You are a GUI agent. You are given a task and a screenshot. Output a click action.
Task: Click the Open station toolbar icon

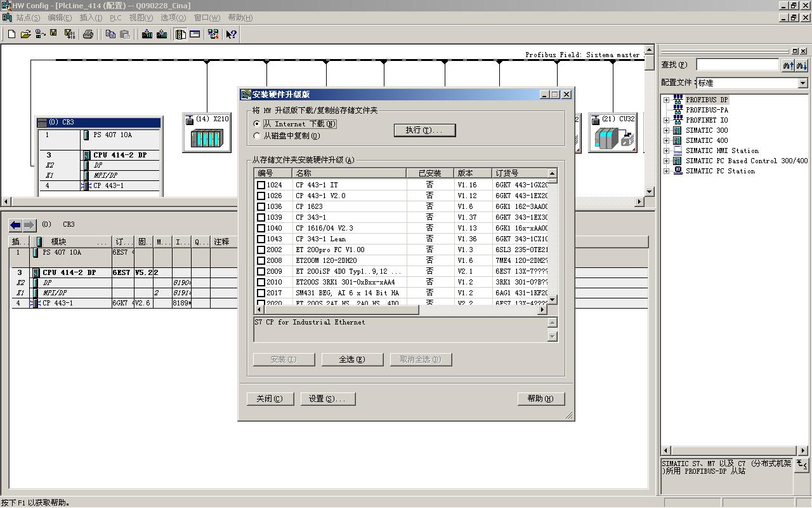(26, 34)
